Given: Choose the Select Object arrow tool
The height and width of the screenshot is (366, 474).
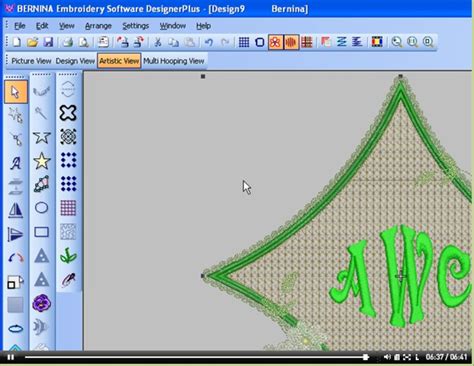Looking at the screenshot, I should [16, 92].
